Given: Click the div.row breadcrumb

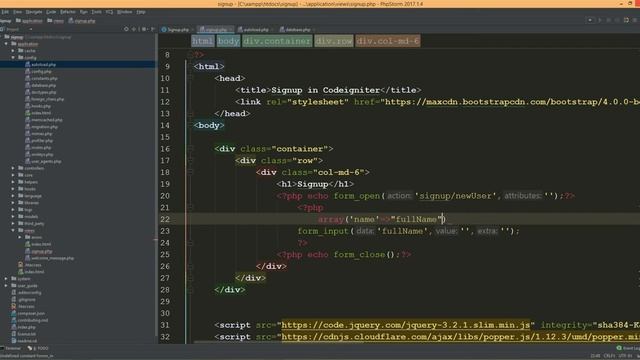Looking at the screenshot, I should 333,41.
